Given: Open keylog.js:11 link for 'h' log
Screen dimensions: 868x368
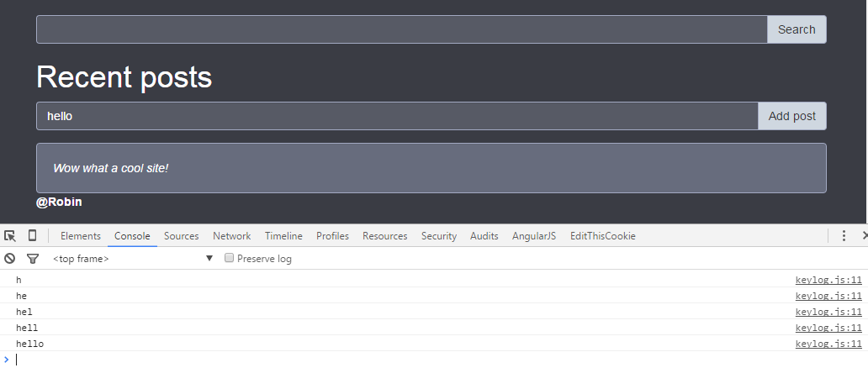Looking at the screenshot, I should click(828, 280).
